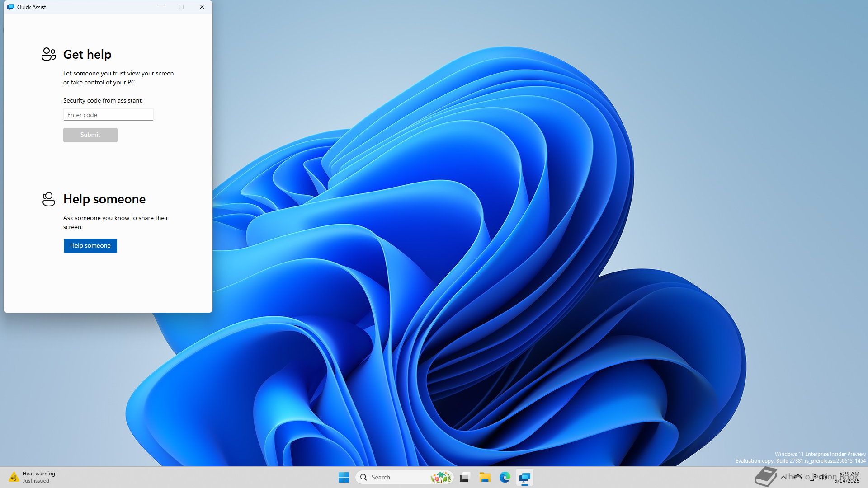Click the Help someone person icon
868x488 pixels.
coord(48,199)
